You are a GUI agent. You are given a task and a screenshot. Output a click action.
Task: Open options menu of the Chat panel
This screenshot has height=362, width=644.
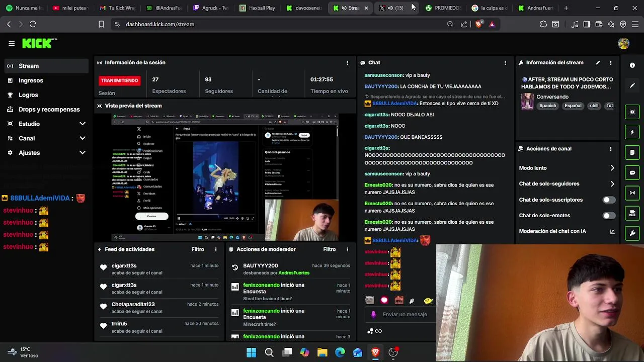pos(505,63)
